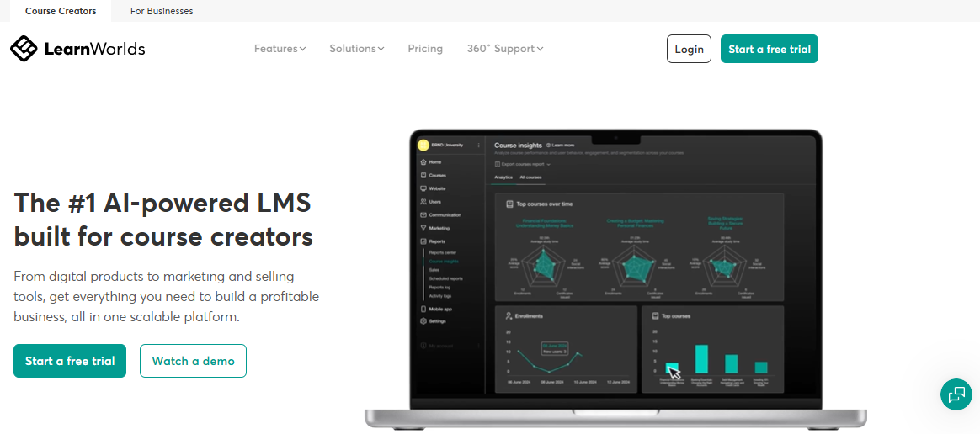This screenshot has height=434, width=980.
Task: Click the 'From digital products to marketing' paragraph
Action: point(166,297)
